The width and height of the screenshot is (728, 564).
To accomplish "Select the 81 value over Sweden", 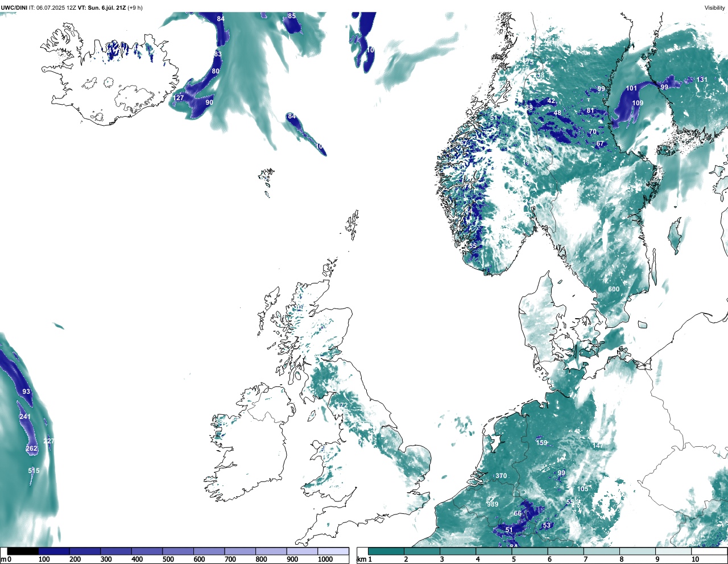I will (590, 111).
